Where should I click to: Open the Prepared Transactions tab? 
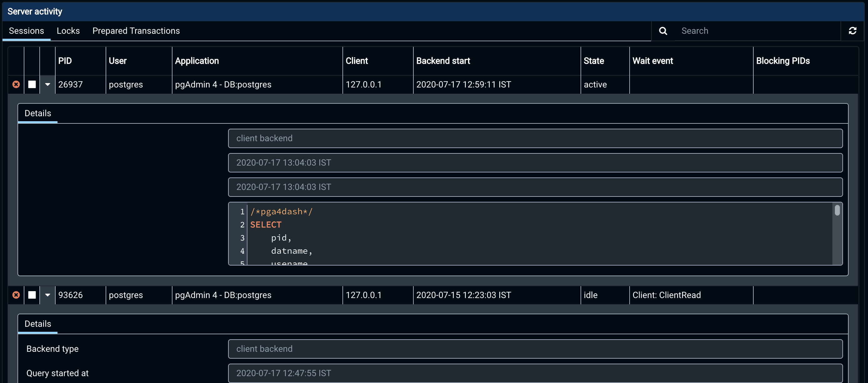pyautogui.click(x=136, y=31)
